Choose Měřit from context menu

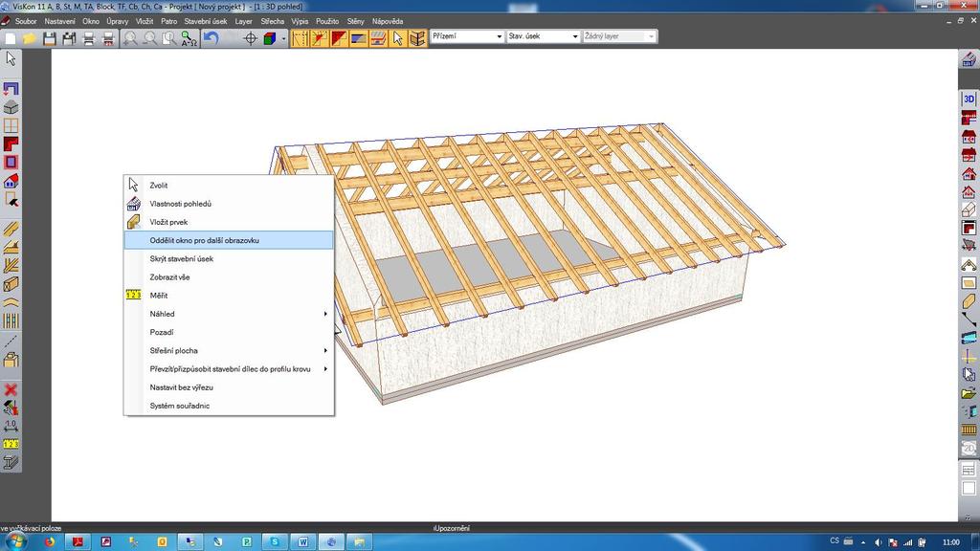point(229,296)
